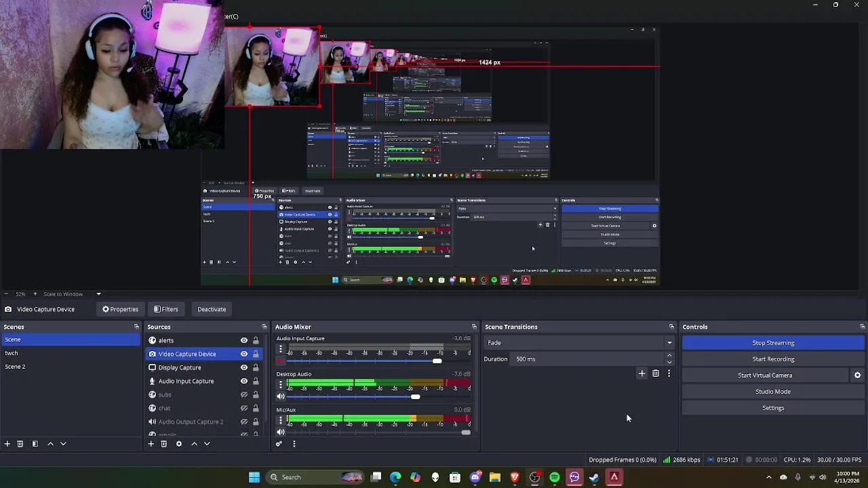Open scene filters icon in the Scenes toolbar

click(35, 444)
